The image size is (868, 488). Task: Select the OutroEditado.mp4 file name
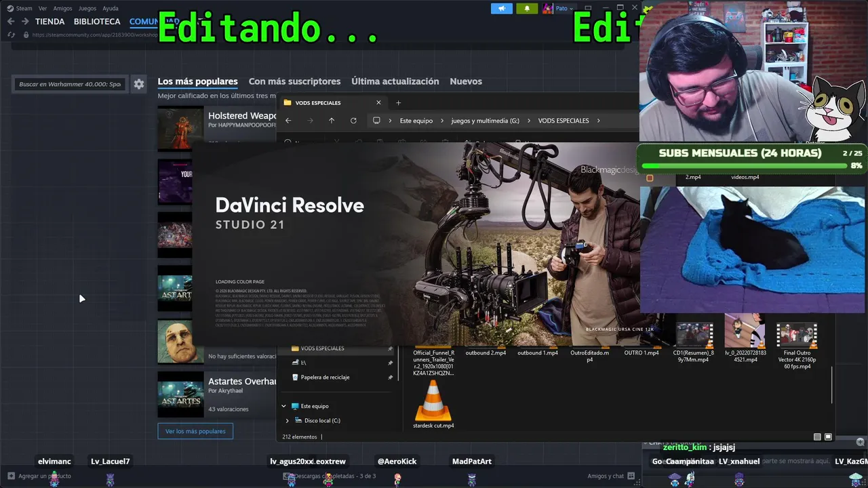(x=589, y=356)
